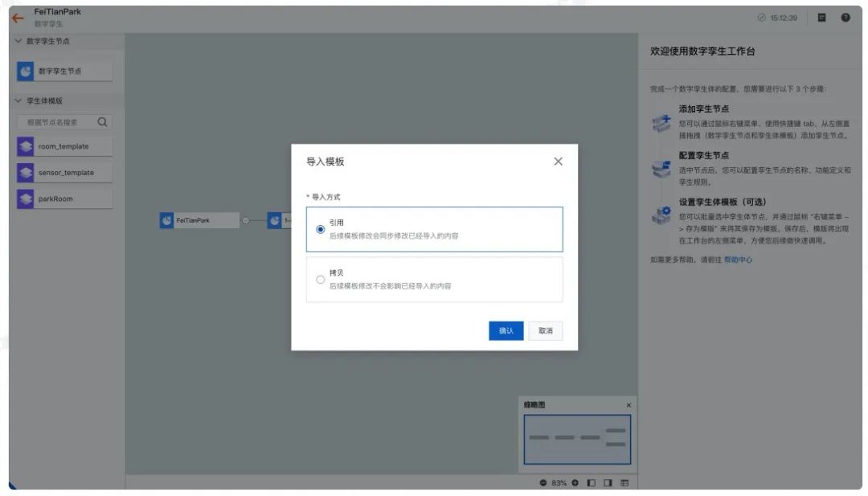This screenshot has height=496, width=868.
Task: Collapse the 数字孪生节点 section
Action: coord(18,41)
